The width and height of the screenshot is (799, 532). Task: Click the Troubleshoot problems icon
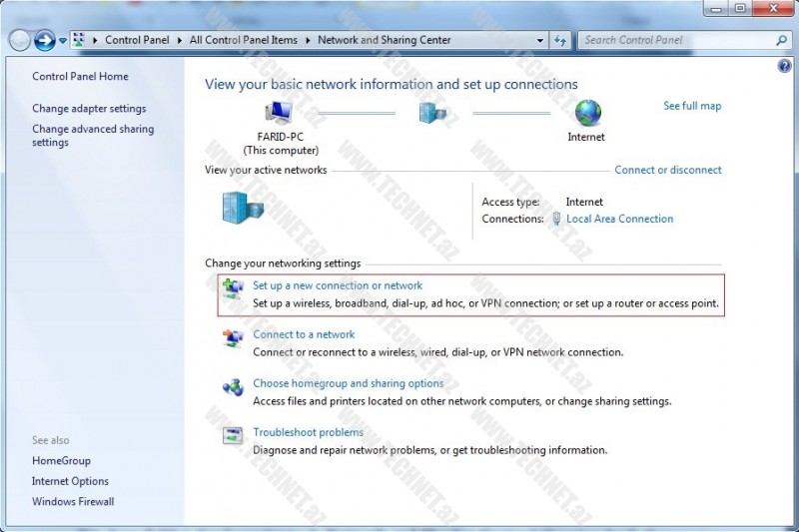click(233, 436)
